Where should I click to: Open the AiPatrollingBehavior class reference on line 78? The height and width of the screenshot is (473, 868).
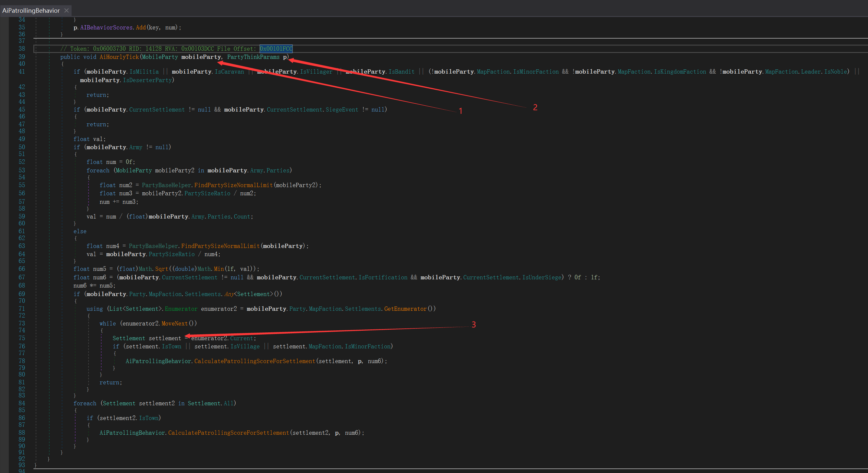pyautogui.click(x=159, y=361)
